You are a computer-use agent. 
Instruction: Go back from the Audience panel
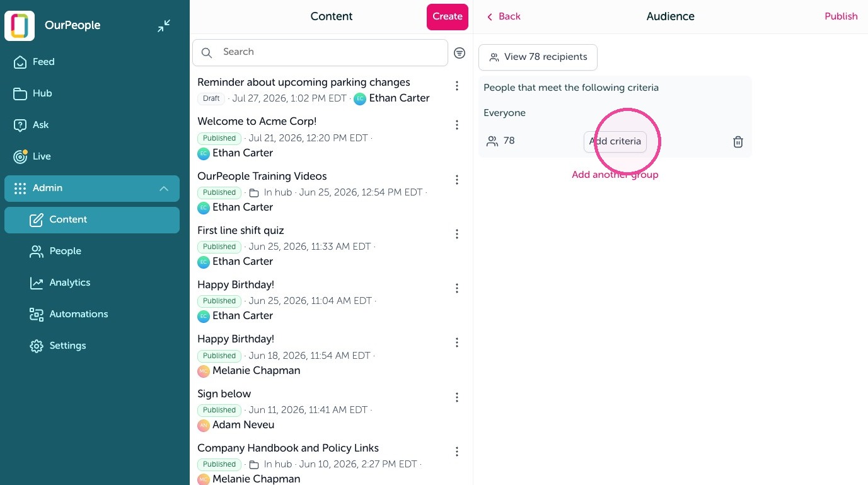point(503,16)
